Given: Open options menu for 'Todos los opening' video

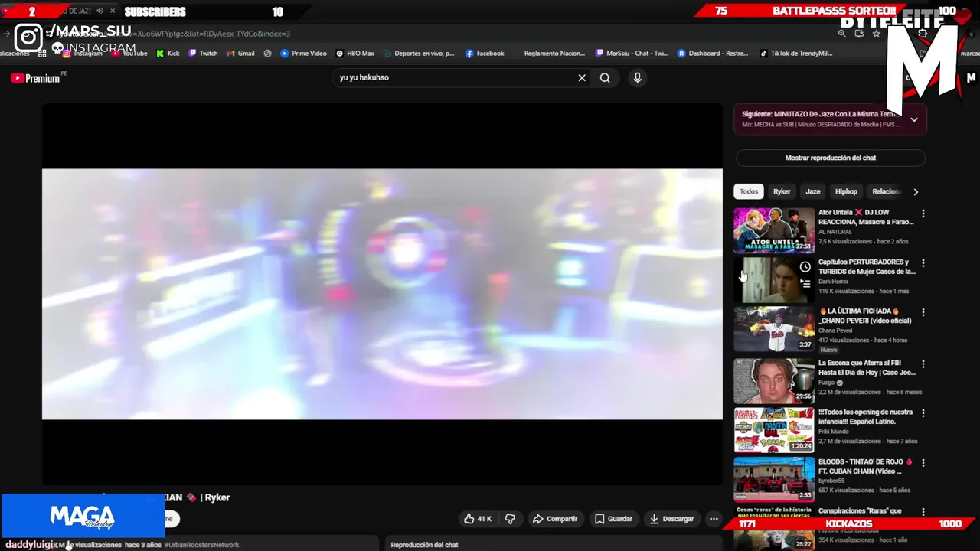Looking at the screenshot, I should tap(923, 413).
